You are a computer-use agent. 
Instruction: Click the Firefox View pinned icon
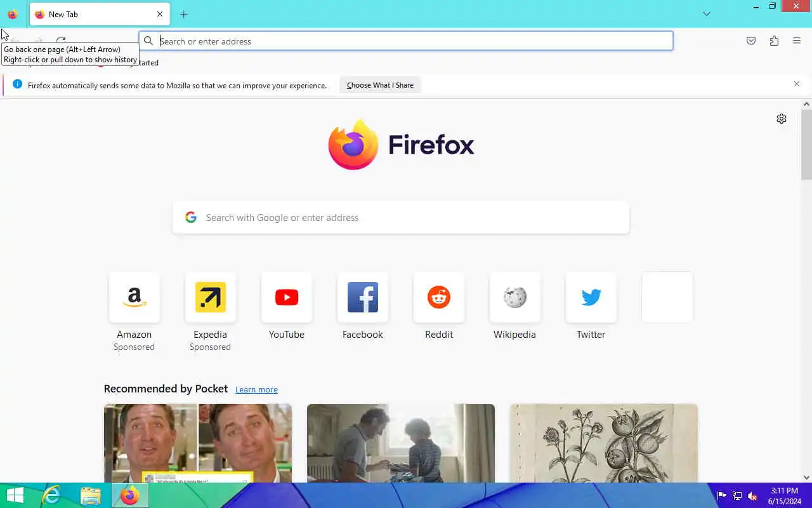pos(12,14)
